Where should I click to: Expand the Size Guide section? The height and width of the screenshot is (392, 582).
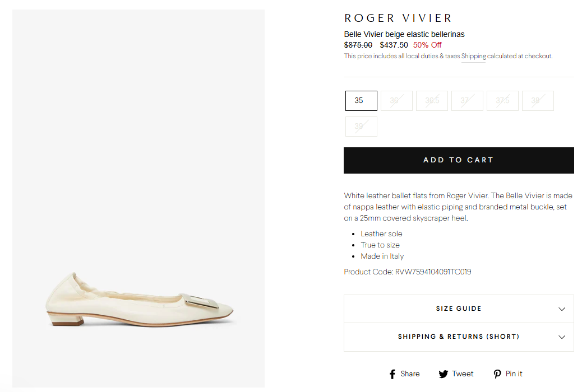tap(458, 309)
